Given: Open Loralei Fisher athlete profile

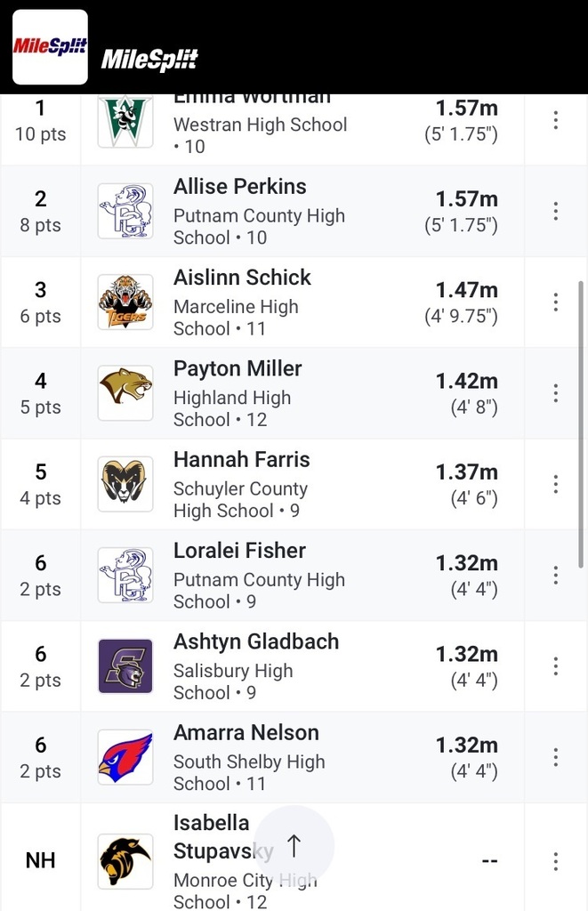Looking at the screenshot, I should [239, 550].
